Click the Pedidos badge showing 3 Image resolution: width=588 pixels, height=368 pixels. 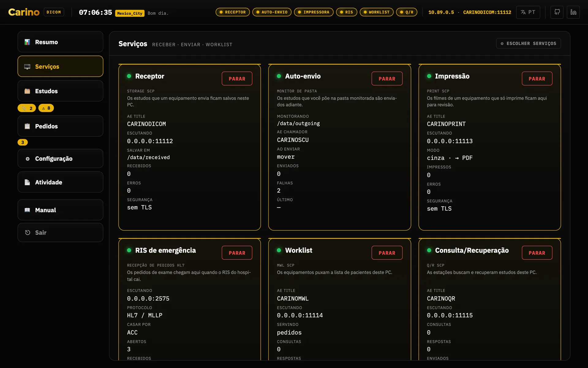point(23,142)
